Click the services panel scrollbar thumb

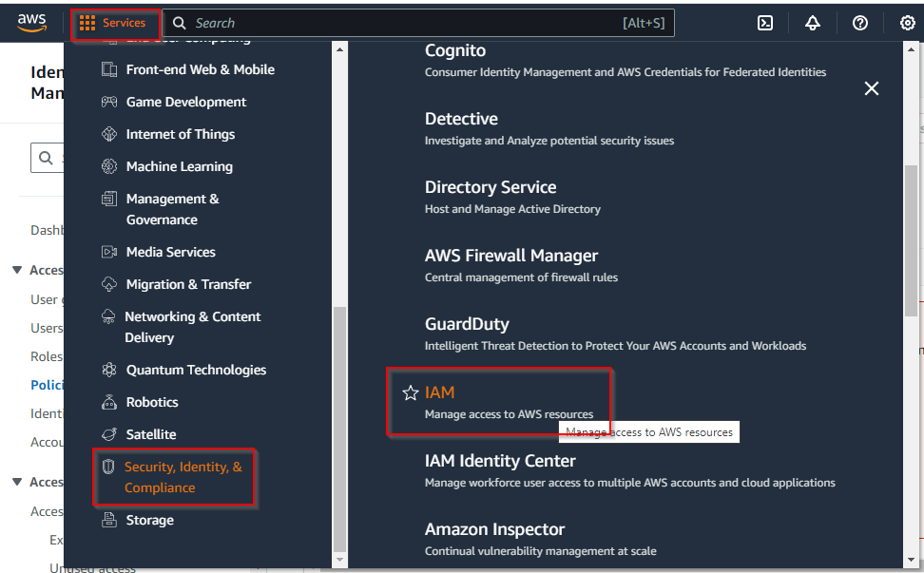tap(911, 240)
